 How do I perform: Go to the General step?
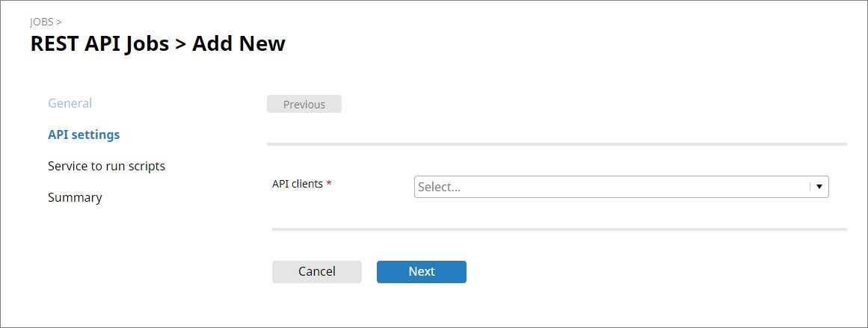point(70,103)
